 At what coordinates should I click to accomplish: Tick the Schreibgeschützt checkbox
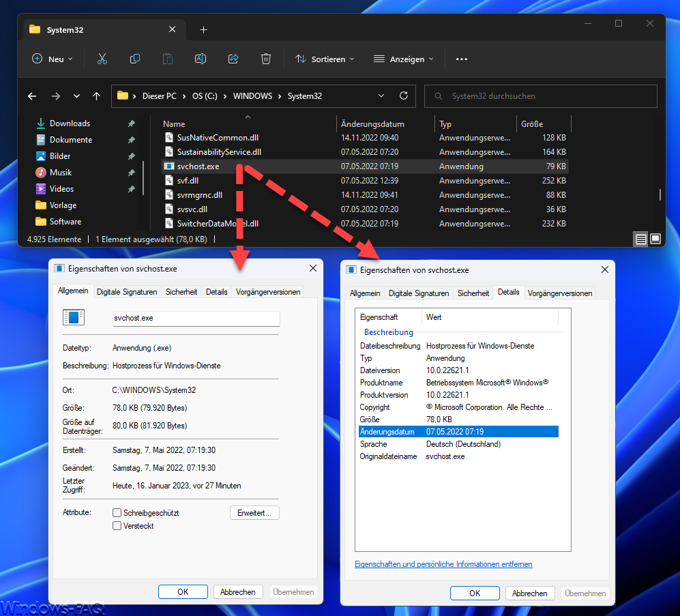[117, 513]
